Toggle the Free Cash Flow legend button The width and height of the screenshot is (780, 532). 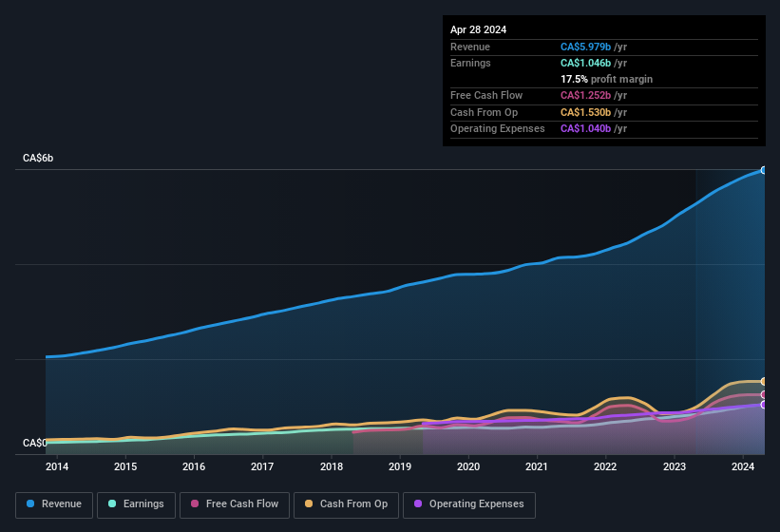click(235, 504)
